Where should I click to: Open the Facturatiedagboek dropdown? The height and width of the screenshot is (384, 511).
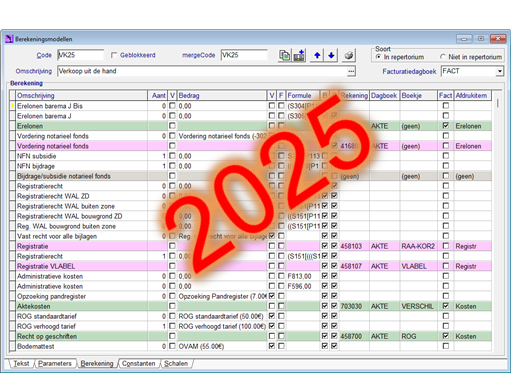[x=499, y=71]
